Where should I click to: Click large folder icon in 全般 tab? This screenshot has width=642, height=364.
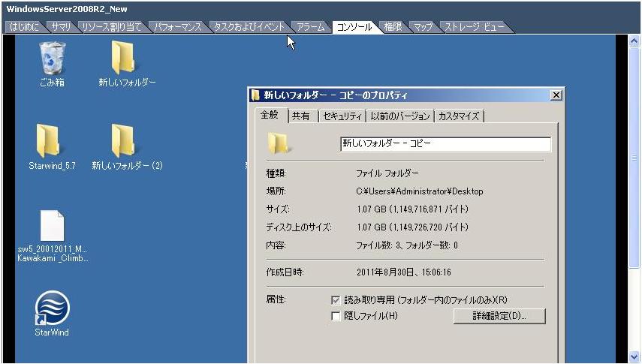point(279,143)
